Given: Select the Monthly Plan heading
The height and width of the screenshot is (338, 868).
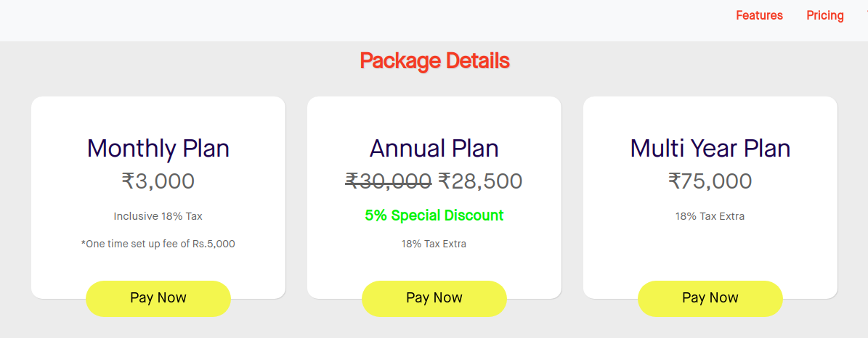Looking at the screenshot, I should click(158, 149).
